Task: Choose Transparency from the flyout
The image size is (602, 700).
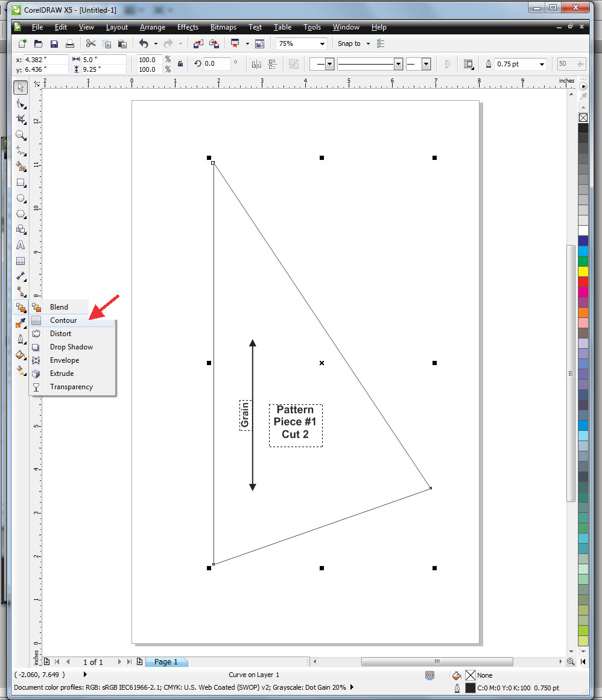Action: (x=72, y=387)
